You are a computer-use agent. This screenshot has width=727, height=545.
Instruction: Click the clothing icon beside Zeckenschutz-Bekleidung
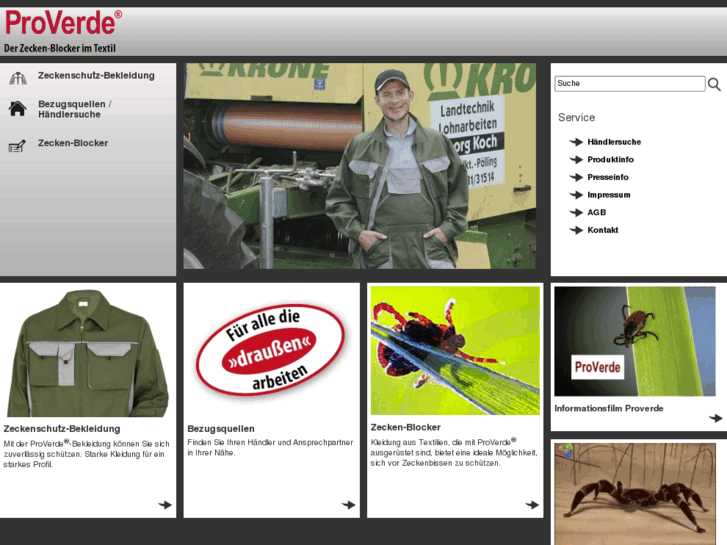(x=18, y=78)
